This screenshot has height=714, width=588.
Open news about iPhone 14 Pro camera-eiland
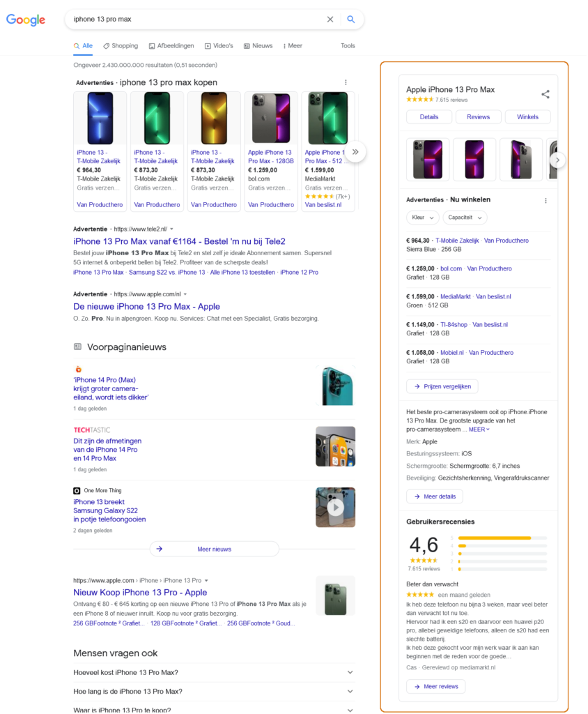(111, 388)
